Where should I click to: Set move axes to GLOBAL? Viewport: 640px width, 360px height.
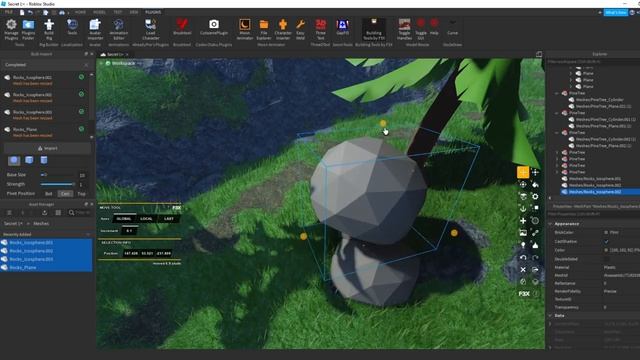point(124,219)
